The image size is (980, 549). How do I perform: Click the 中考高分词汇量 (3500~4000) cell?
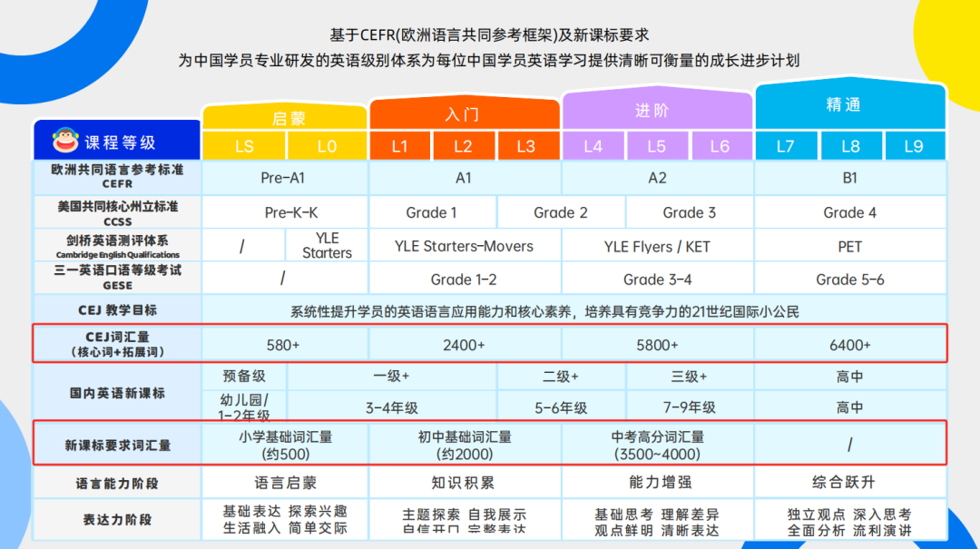(657, 446)
